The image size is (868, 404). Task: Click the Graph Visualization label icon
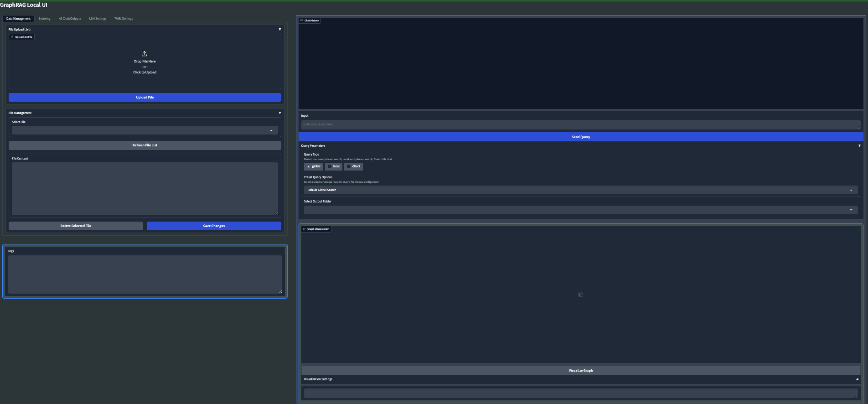pyautogui.click(x=304, y=229)
